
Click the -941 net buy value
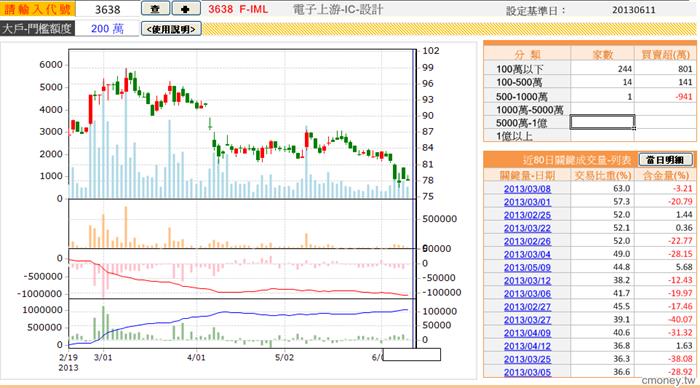683,96
